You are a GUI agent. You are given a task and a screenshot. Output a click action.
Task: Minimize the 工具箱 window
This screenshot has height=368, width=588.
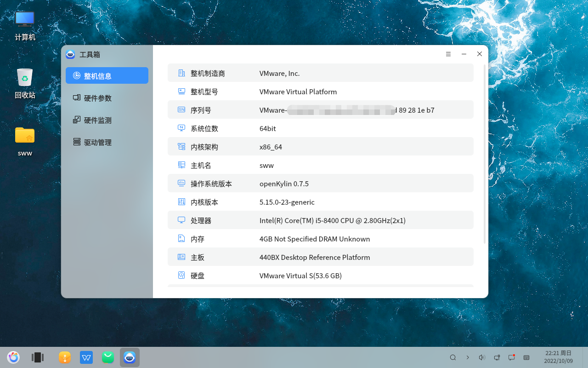[x=464, y=54]
